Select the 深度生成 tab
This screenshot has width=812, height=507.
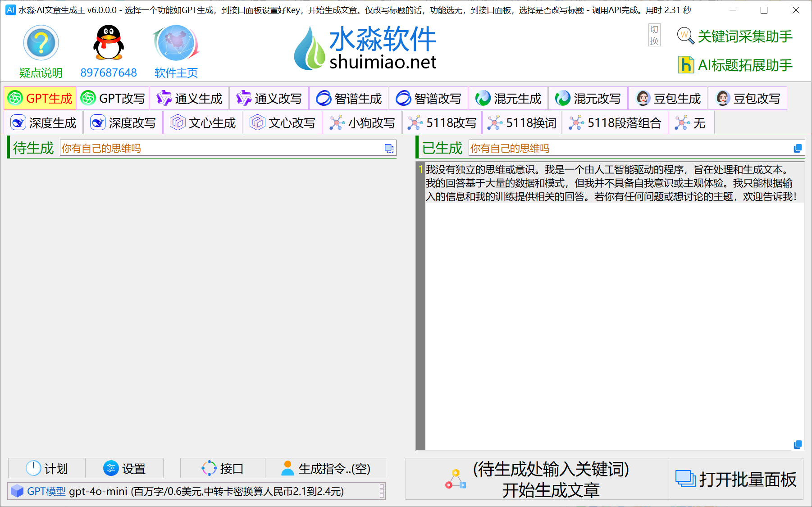tap(43, 123)
